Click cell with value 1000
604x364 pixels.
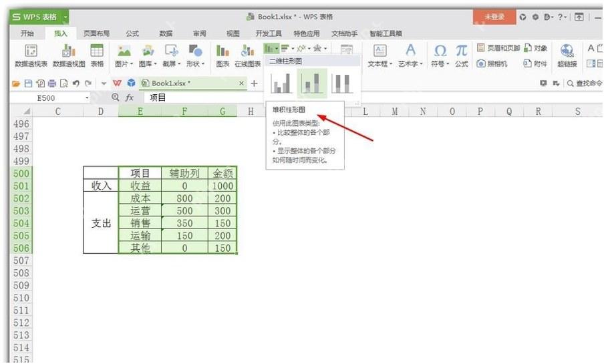[x=222, y=186]
